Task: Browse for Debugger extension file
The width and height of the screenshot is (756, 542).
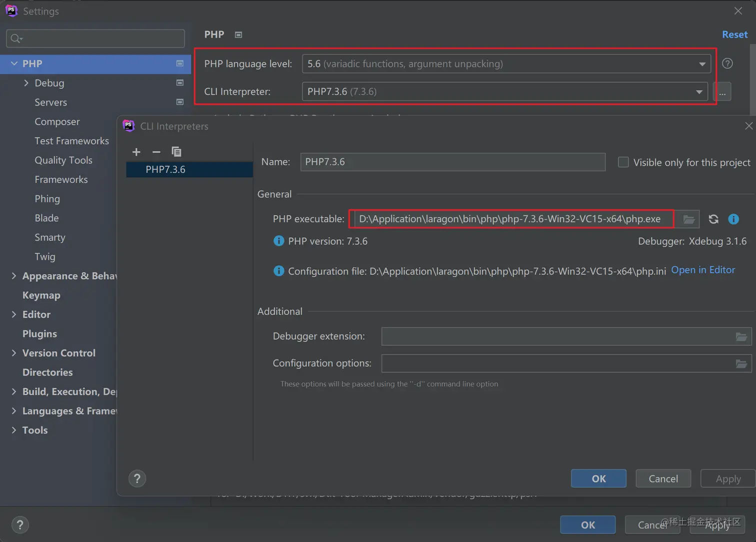Action: 741,337
